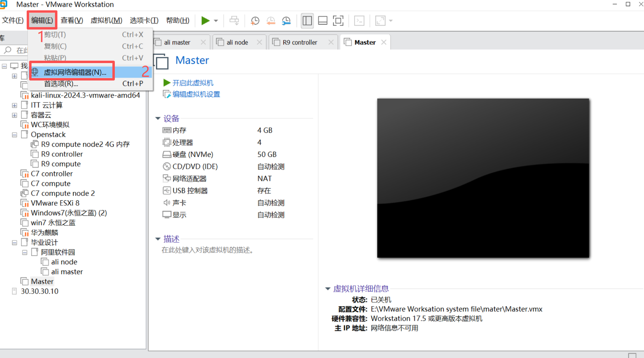Collapse the 设备 section
The image size is (644, 358).
pyautogui.click(x=158, y=119)
